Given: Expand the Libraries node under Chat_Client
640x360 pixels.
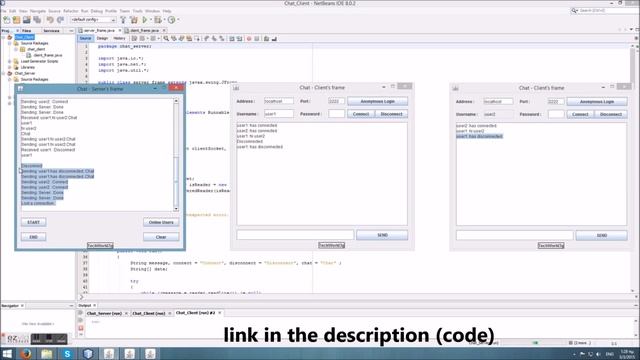Looking at the screenshot, I should pos(10,67).
